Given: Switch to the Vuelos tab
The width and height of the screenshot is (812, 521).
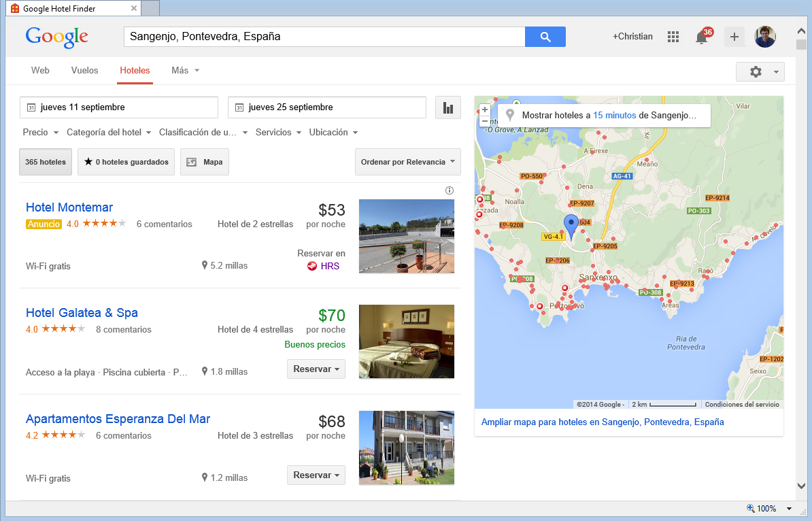Looking at the screenshot, I should [84, 71].
